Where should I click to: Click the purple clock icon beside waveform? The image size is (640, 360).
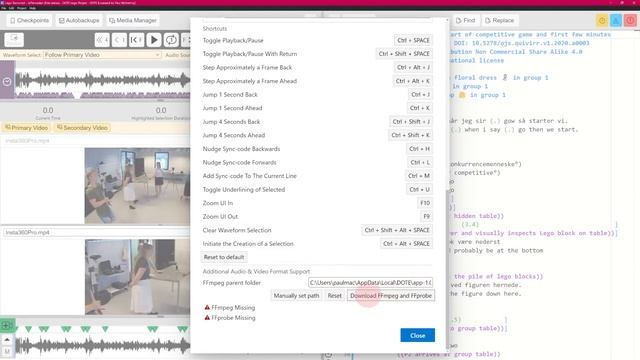7,82
